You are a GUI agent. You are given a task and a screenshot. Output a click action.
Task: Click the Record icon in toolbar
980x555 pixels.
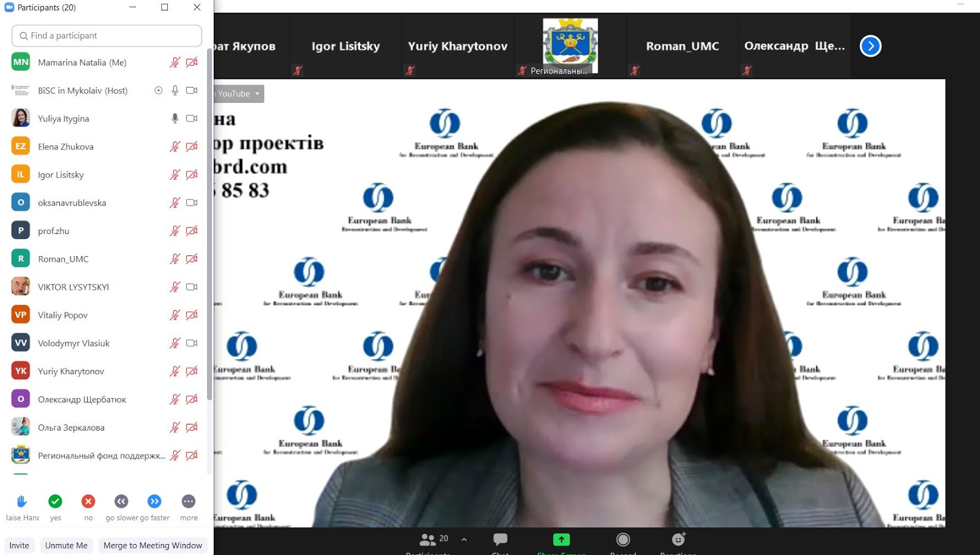623,540
